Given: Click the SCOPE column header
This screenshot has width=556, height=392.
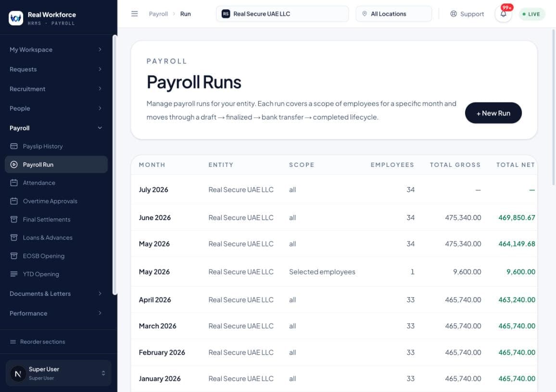Looking at the screenshot, I should (x=302, y=164).
